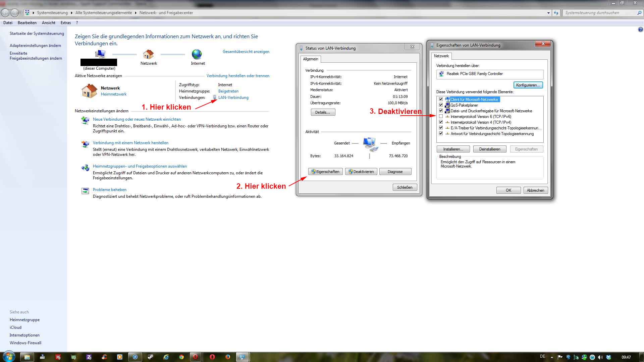Open Steam from the taskbar
Image resolution: width=644 pixels, height=362 pixels.
point(151,357)
